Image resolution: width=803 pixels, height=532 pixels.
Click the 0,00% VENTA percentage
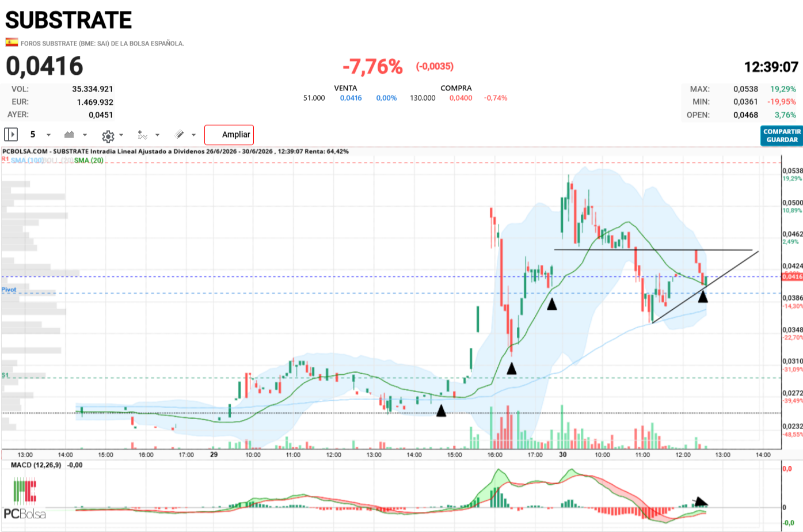(x=386, y=98)
